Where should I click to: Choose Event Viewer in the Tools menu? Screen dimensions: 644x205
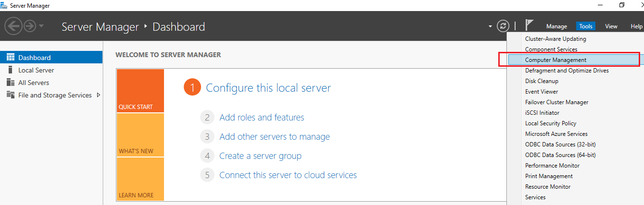point(542,92)
